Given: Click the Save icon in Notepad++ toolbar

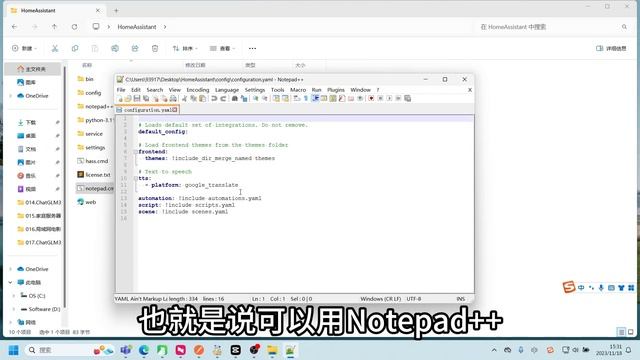Looking at the screenshot, I should pos(137,98).
